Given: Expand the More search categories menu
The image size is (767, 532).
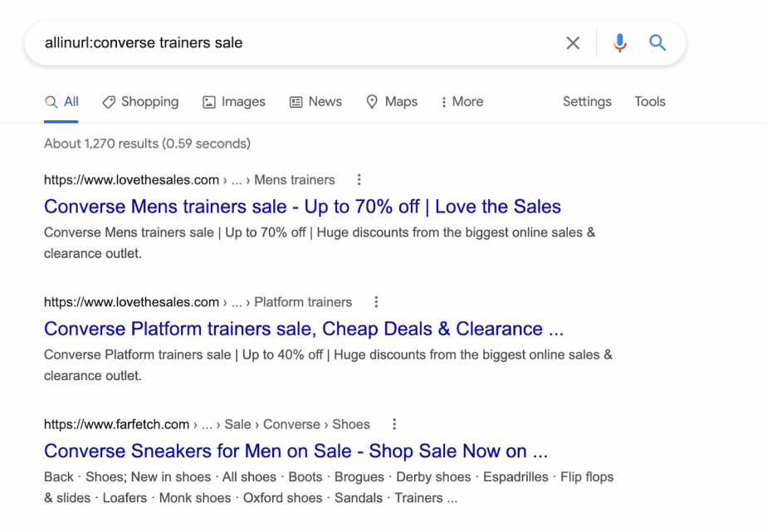Looking at the screenshot, I should click(462, 102).
